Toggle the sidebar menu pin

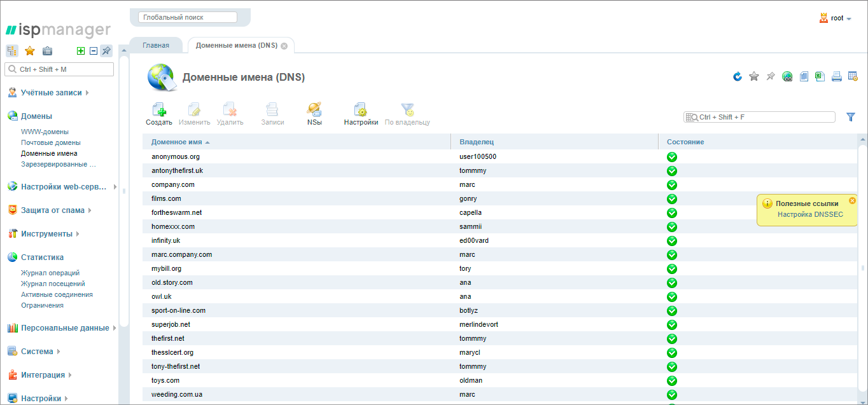[x=106, y=51]
